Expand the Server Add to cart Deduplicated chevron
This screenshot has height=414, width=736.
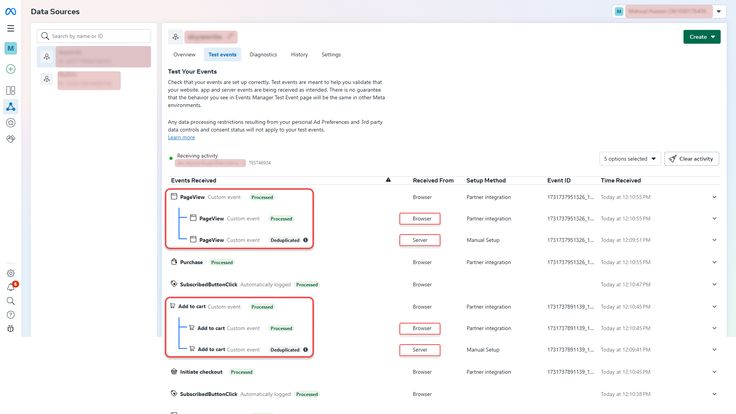point(714,350)
